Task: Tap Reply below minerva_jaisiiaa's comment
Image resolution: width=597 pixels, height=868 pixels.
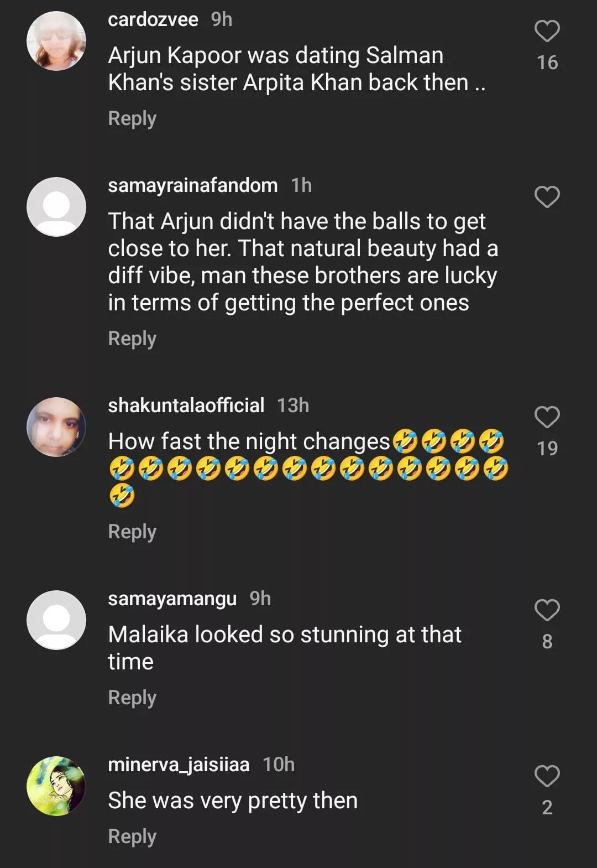Action: point(132,836)
